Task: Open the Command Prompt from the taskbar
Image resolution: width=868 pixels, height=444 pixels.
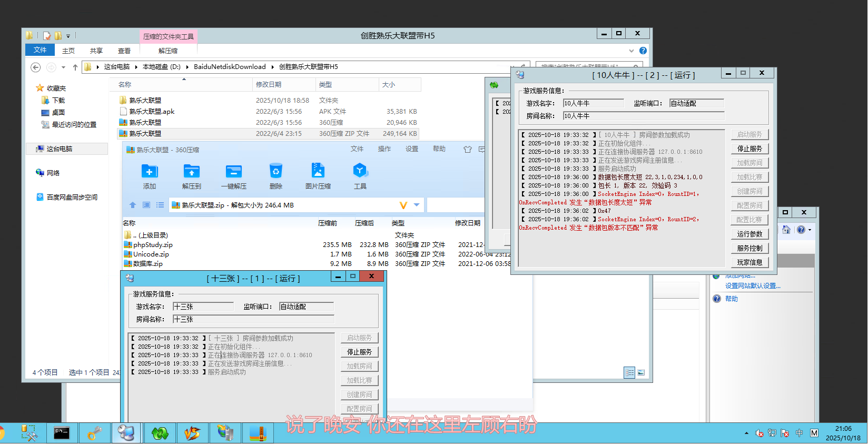Action: pyautogui.click(x=62, y=433)
